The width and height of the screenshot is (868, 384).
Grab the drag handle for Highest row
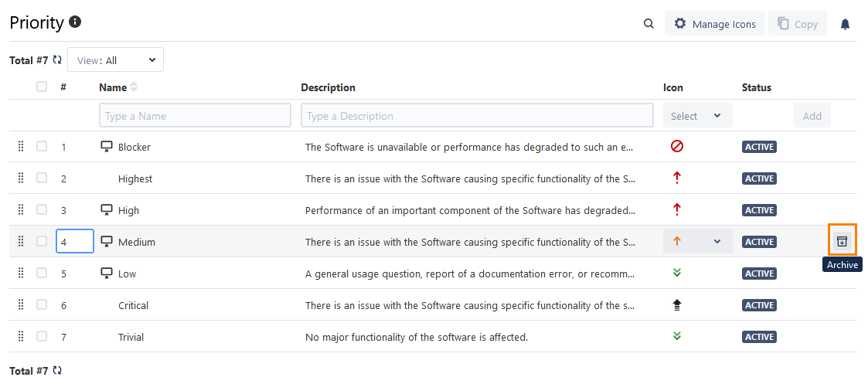pos(21,178)
